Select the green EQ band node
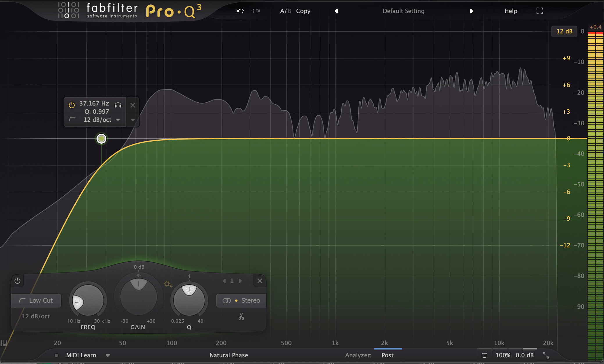The height and width of the screenshot is (364, 604). [101, 139]
